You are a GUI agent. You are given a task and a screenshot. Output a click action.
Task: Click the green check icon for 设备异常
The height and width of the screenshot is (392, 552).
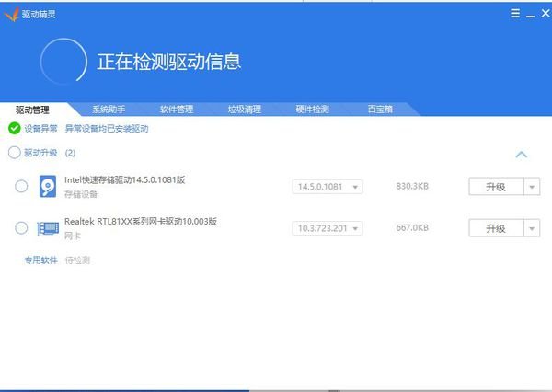pos(15,128)
